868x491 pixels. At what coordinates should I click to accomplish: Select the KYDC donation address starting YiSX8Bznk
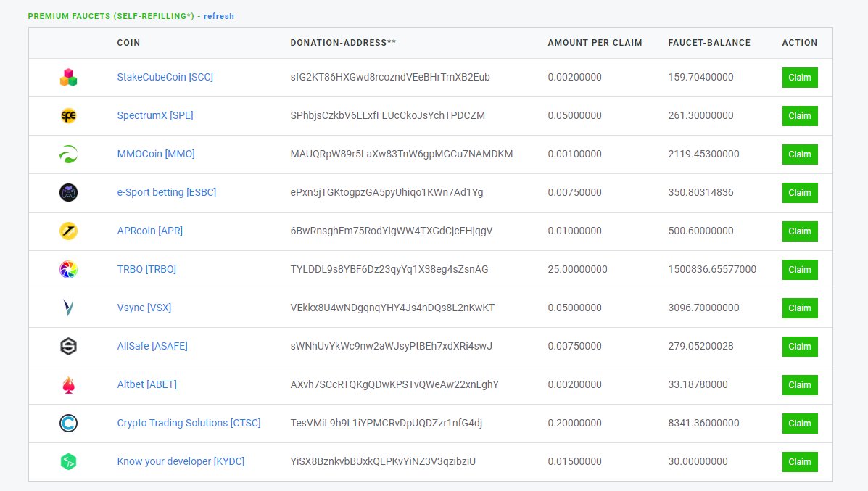click(383, 461)
